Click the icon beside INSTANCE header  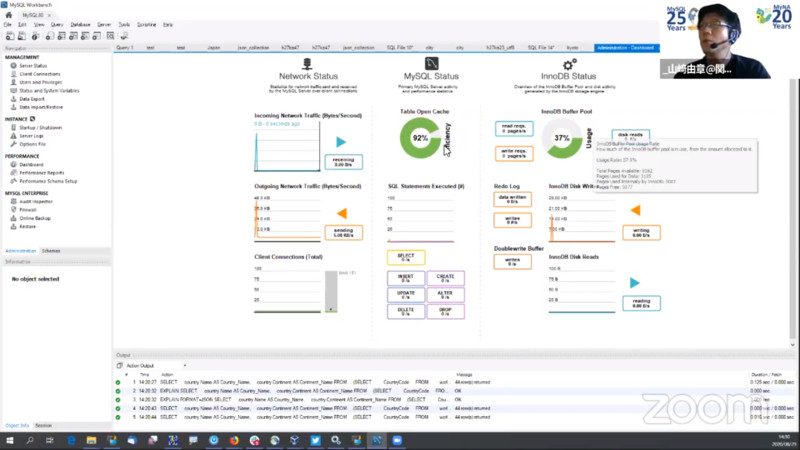click(33, 119)
